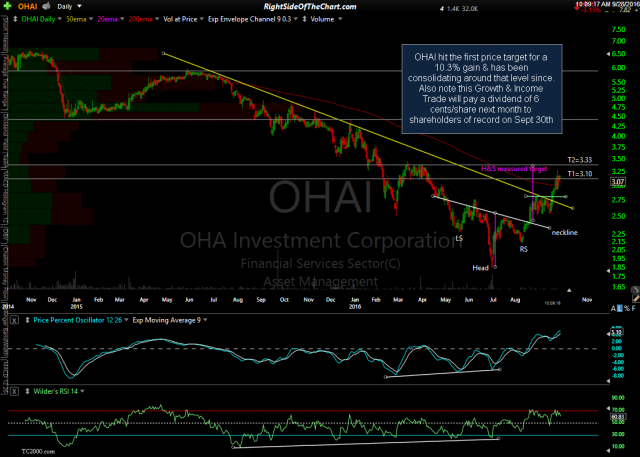Click the H&S measured target label
The image size is (640, 457).
pos(514,169)
